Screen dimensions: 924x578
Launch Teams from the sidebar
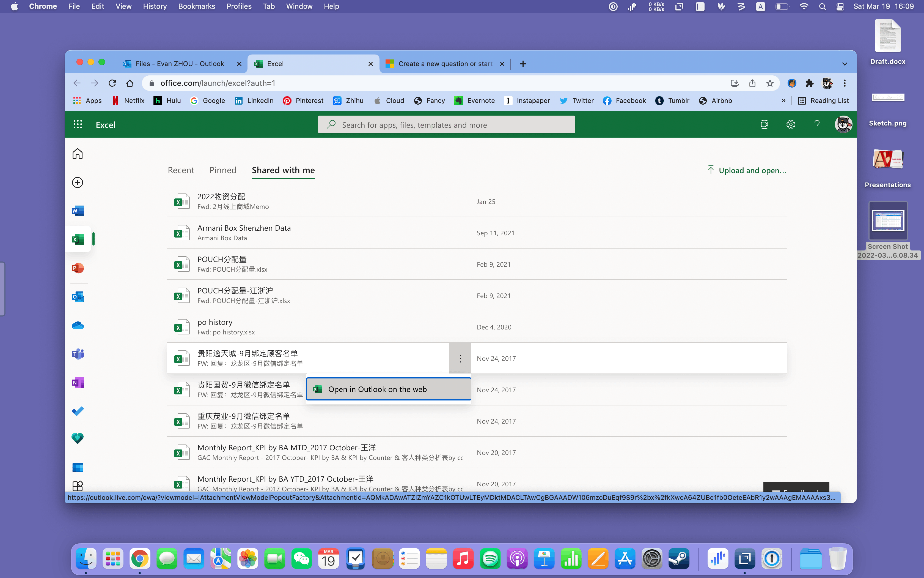tap(78, 354)
